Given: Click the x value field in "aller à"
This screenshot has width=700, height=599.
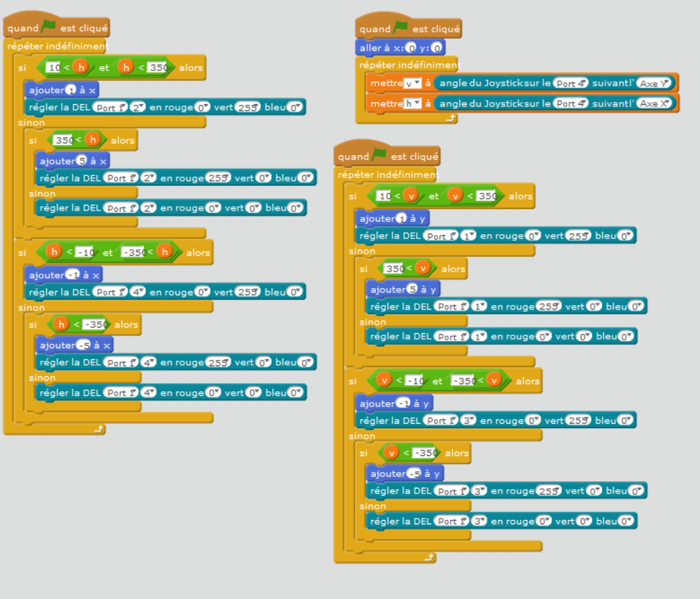Looking at the screenshot, I should tap(411, 48).
